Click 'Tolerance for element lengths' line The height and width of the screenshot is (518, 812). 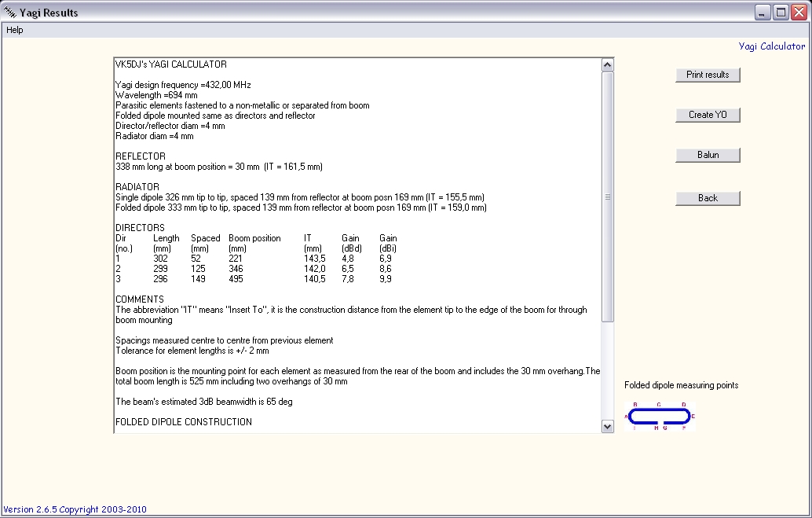point(192,351)
